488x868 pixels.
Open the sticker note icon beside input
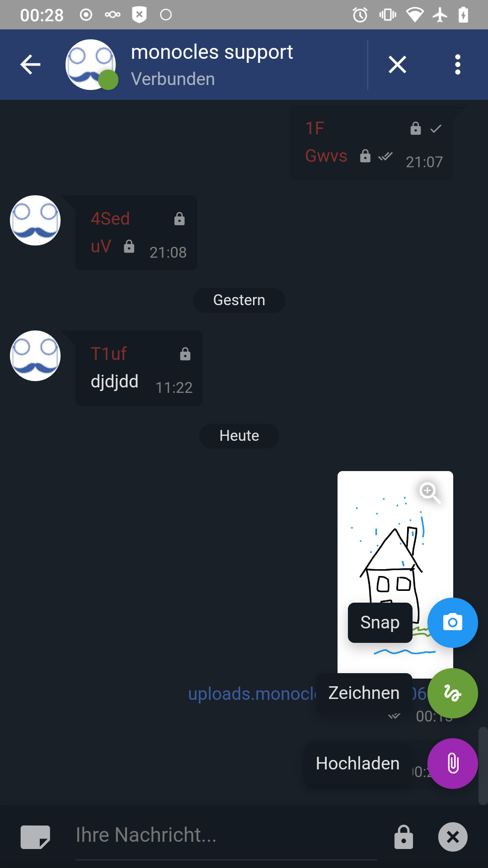coord(35,837)
